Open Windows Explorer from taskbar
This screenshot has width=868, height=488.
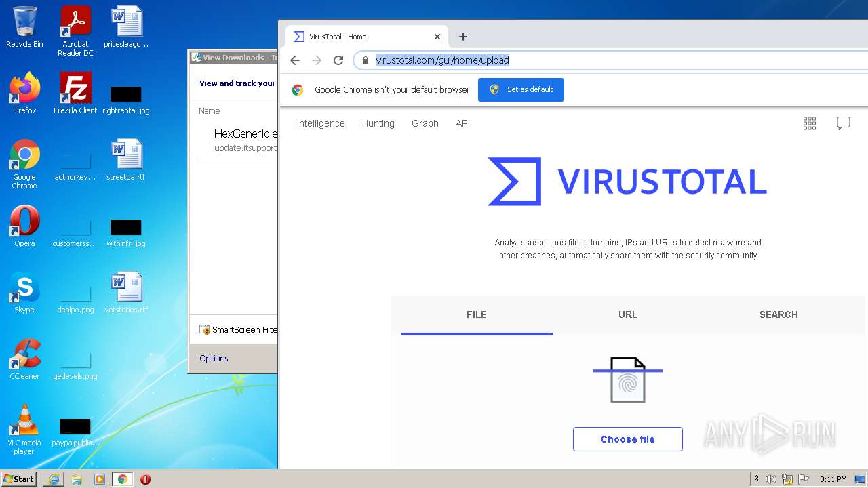tap(77, 479)
